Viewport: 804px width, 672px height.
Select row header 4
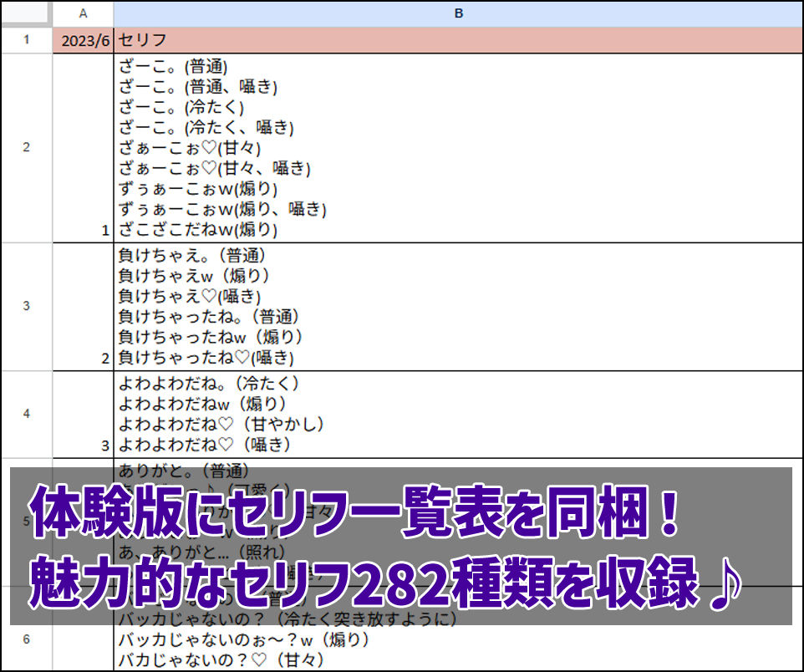[x=27, y=414]
